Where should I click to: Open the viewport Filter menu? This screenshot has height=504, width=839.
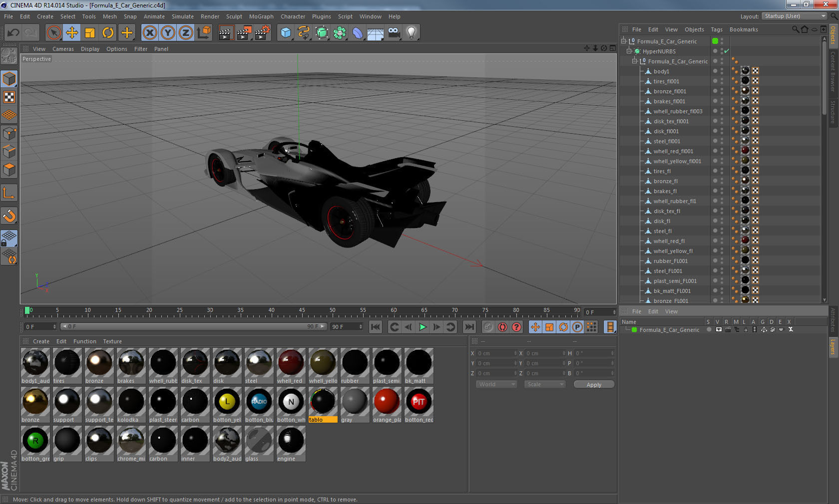tap(141, 49)
